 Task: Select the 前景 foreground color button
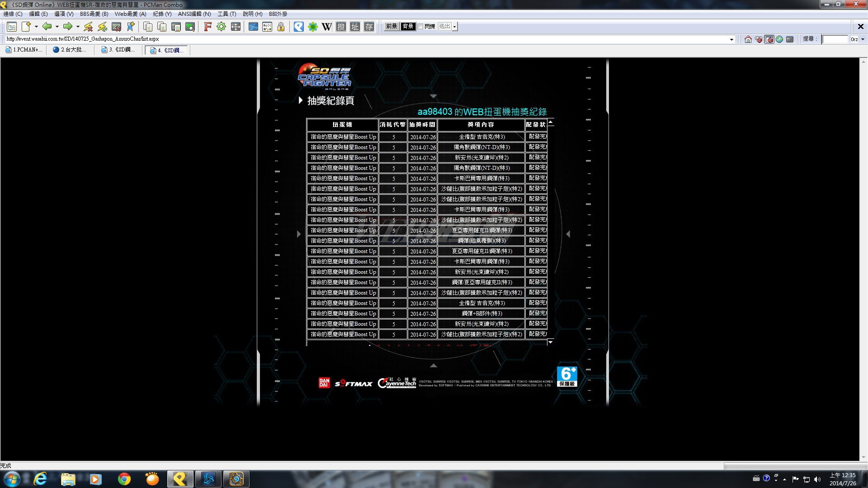(x=392, y=27)
